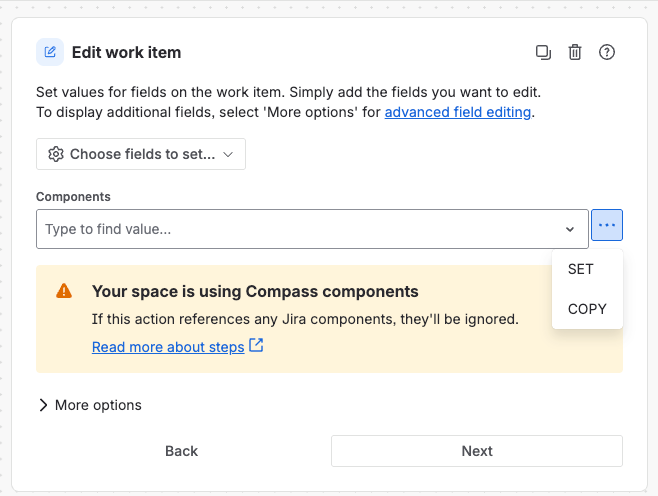Delete this action with the trash icon
The height and width of the screenshot is (496, 658).
click(574, 52)
